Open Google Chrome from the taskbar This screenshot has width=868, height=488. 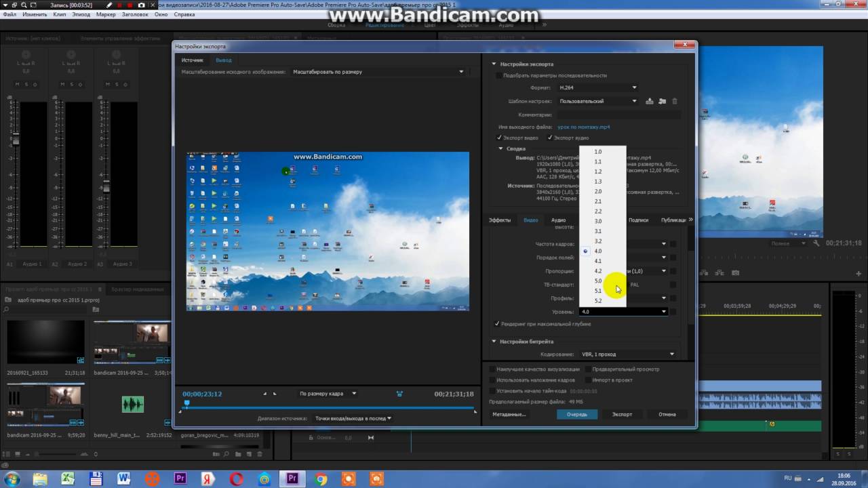[321, 479]
